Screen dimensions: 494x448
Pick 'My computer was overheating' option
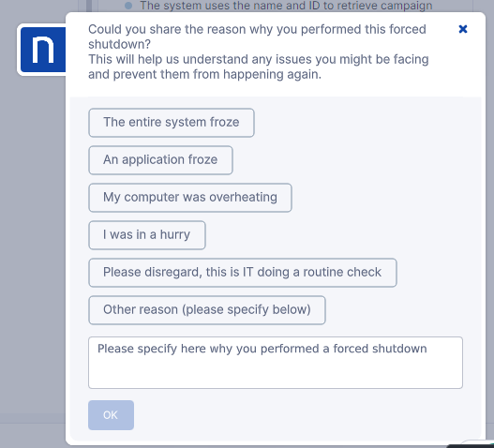(190, 198)
